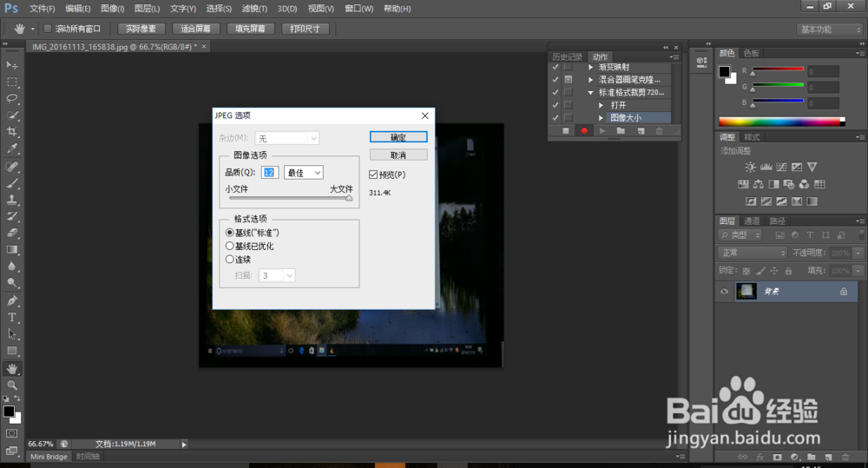Expand the Open action step
Image resolution: width=868 pixels, height=468 pixels.
(602, 105)
